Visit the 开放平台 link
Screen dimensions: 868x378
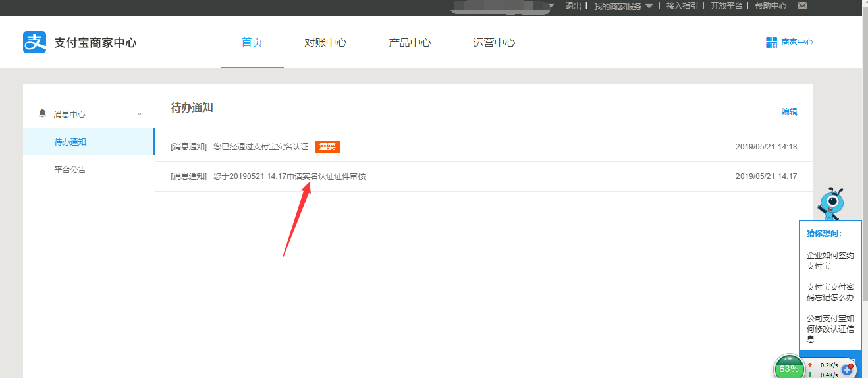pos(726,6)
